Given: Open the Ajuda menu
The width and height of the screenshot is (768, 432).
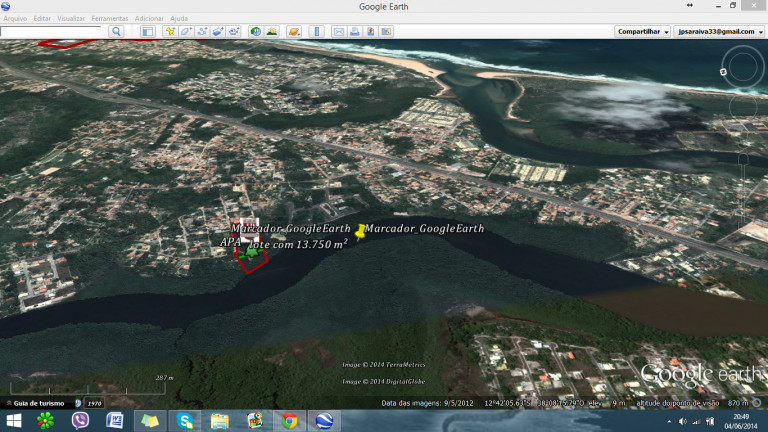Looking at the screenshot, I should pos(179,18).
